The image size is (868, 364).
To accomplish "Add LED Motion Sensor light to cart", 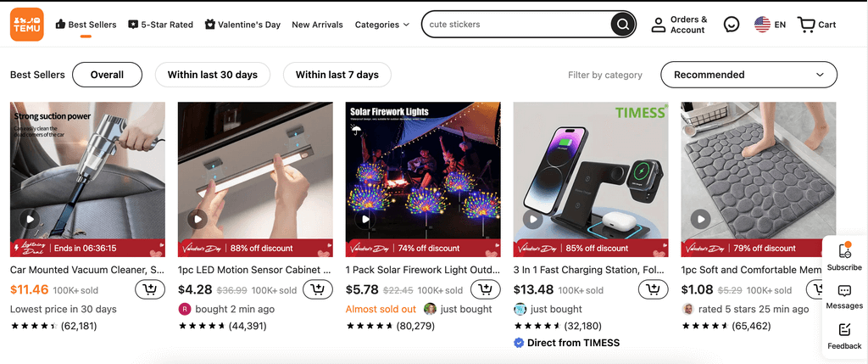I will (x=317, y=290).
